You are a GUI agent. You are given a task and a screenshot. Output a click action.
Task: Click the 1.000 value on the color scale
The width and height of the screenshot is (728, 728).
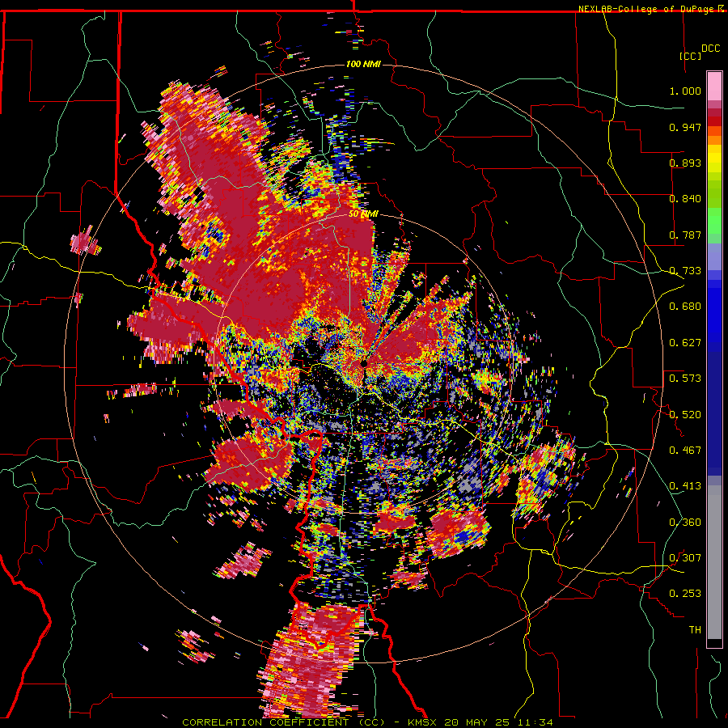tap(685, 91)
